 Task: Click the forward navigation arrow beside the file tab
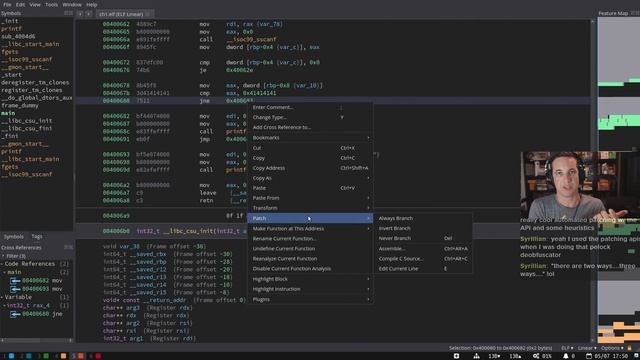tap(89, 14)
